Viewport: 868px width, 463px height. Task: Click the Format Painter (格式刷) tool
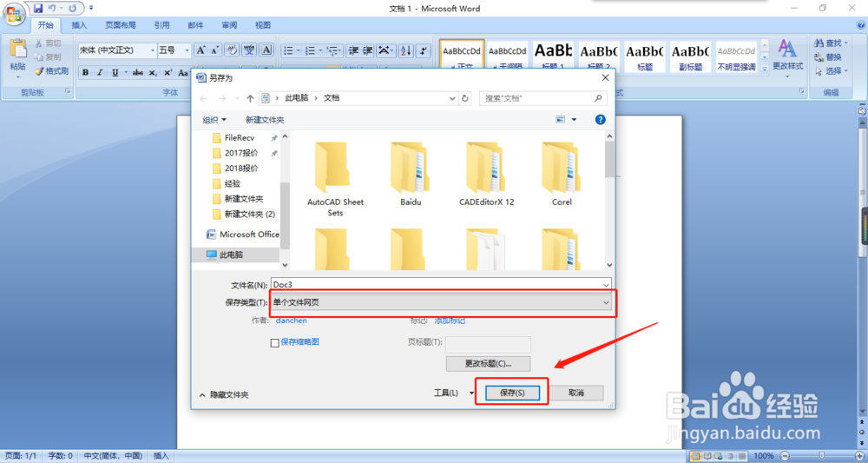[51, 71]
